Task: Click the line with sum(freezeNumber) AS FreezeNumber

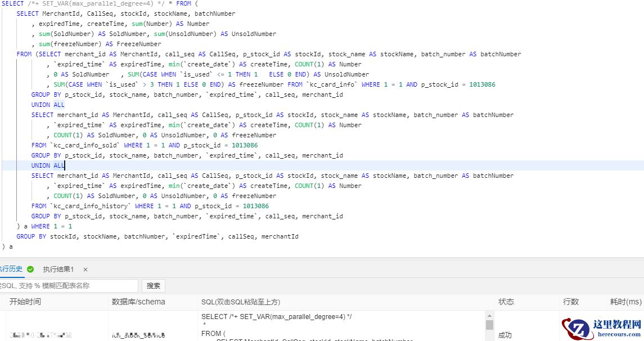Action: [97, 44]
